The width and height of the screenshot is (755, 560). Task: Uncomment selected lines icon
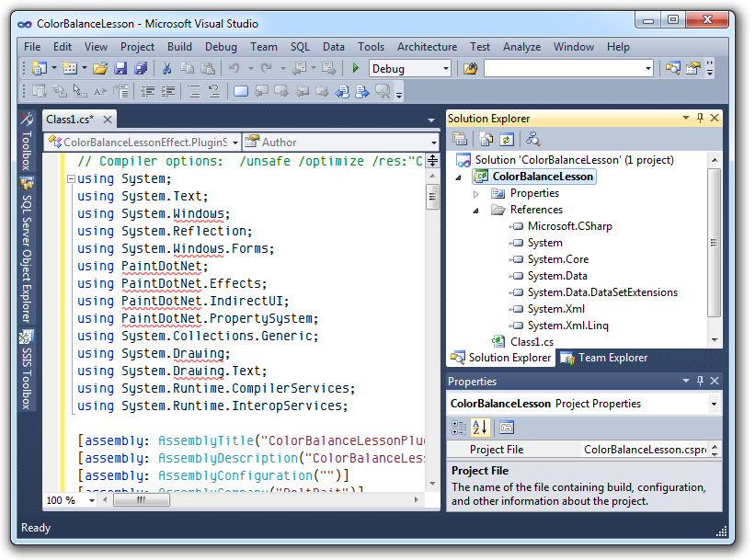click(213, 91)
